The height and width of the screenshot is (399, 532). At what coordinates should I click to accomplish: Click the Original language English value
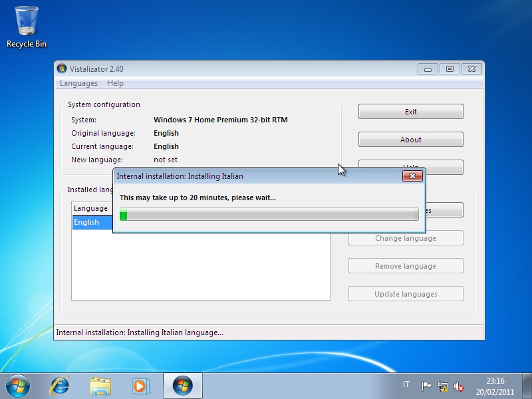coord(166,133)
